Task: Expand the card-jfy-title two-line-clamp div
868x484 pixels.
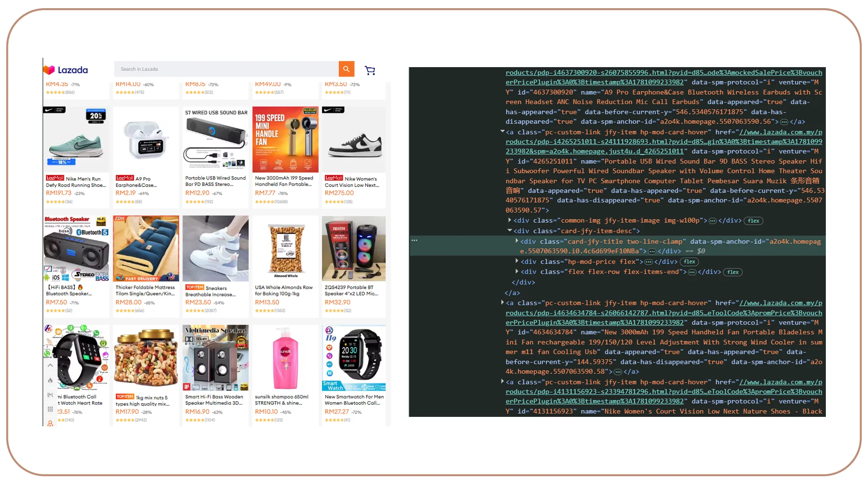Action: 517,241
